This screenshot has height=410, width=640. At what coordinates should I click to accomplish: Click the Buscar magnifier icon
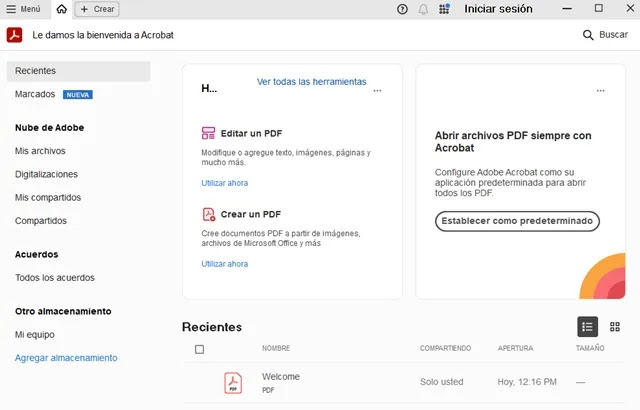click(x=588, y=35)
